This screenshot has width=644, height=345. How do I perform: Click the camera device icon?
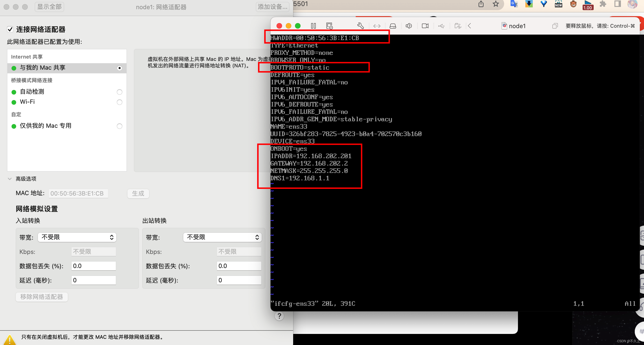425,26
